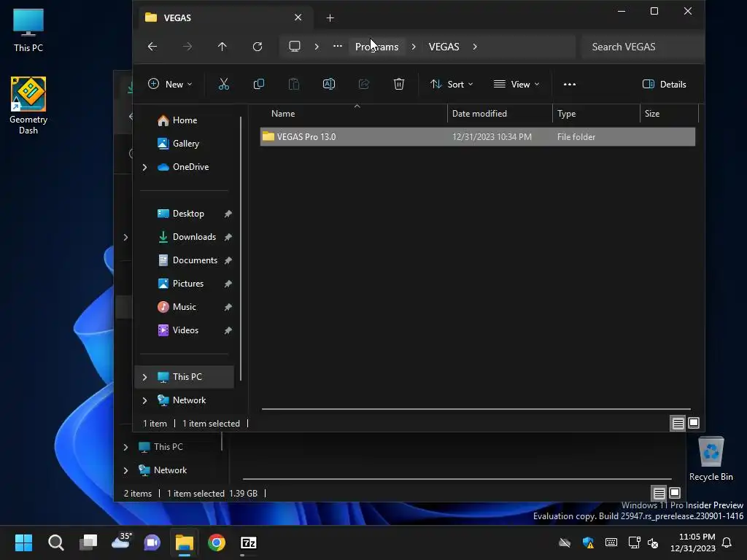
Task: Open the Sort dropdown menu
Action: pyautogui.click(x=451, y=85)
